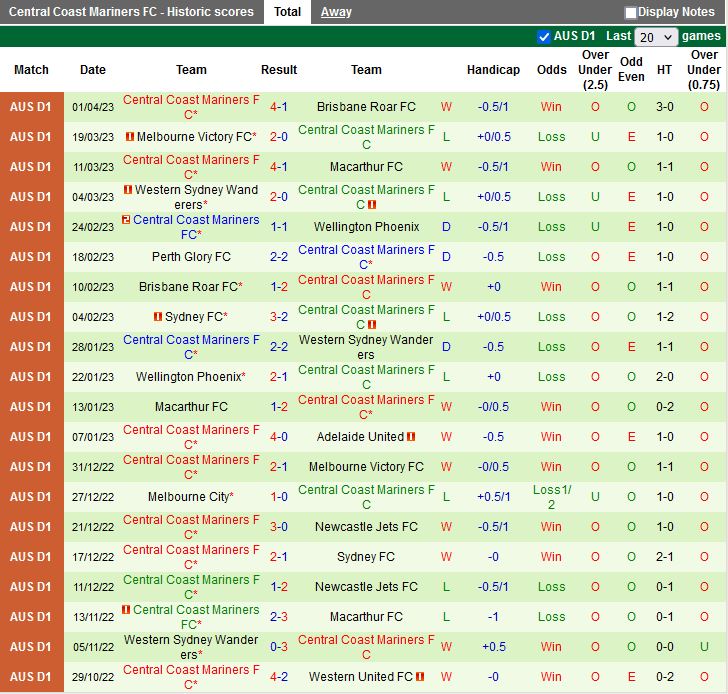
Task: Click the 1-1 result on 24/02/23
Action: coord(279,227)
